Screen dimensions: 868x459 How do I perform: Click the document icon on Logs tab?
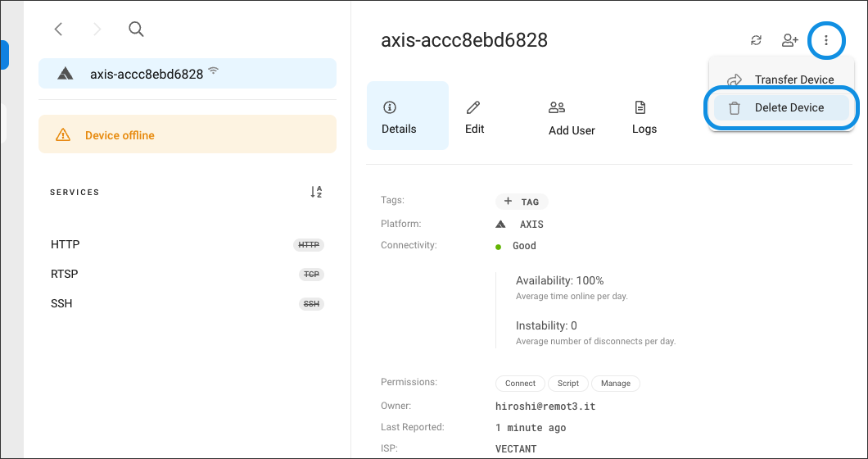(x=640, y=107)
